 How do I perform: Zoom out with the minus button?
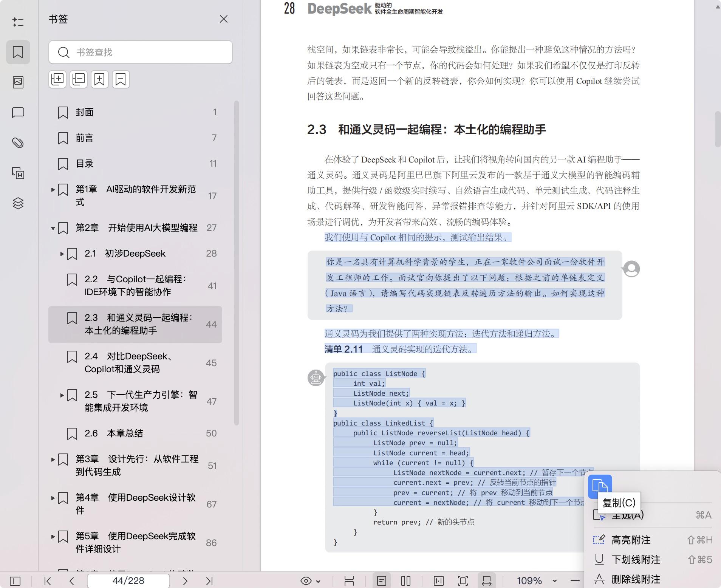pyautogui.click(x=575, y=581)
